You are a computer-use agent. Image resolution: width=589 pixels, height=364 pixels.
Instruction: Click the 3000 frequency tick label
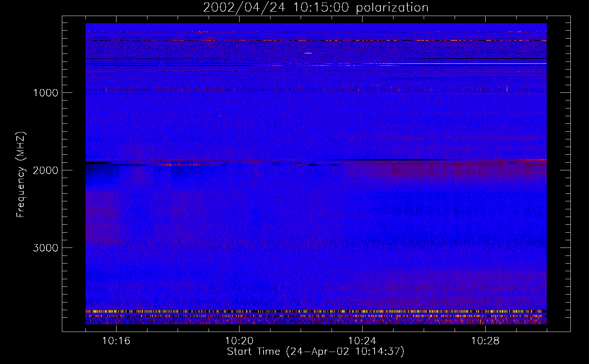click(x=46, y=248)
